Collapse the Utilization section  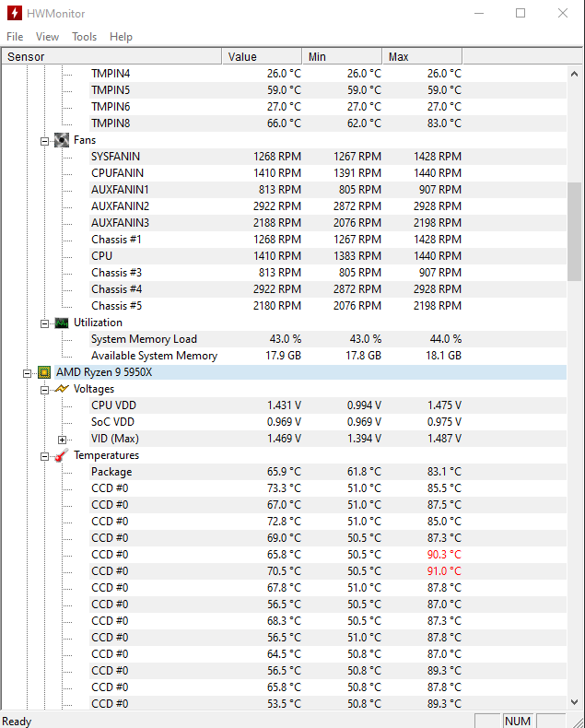click(x=44, y=323)
